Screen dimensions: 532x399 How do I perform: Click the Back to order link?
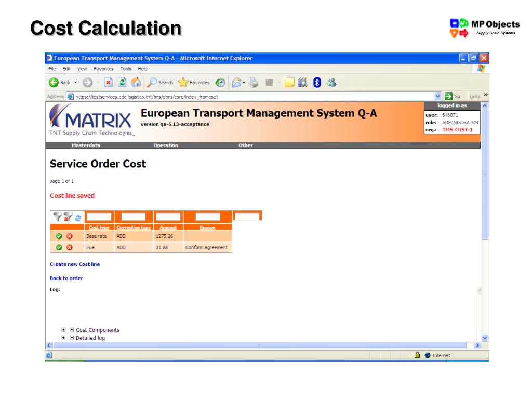click(66, 278)
